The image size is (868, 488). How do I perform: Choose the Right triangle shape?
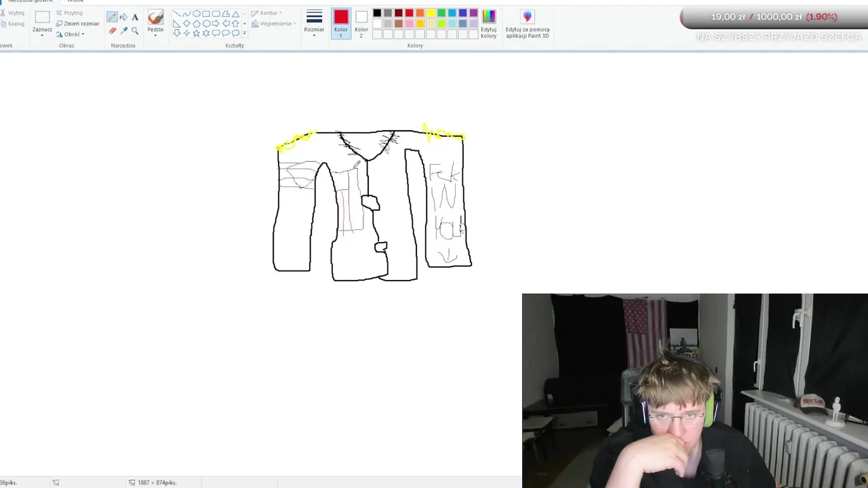[177, 24]
